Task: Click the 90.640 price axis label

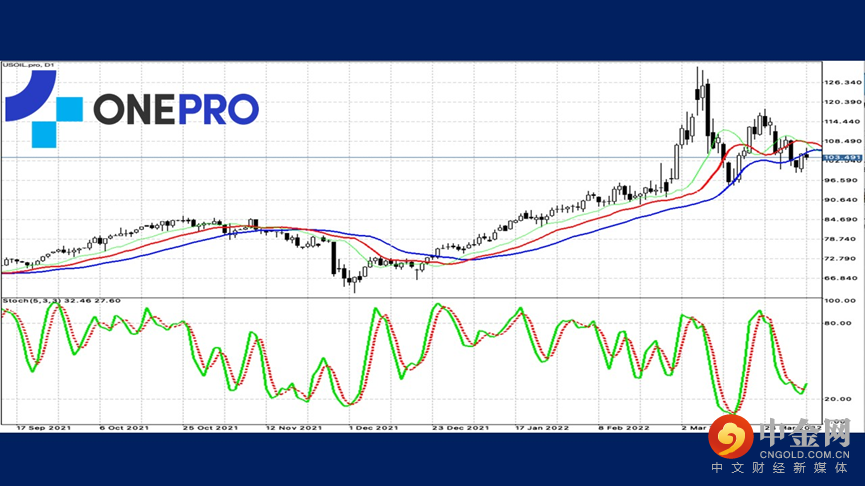Action: tap(842, 200)
